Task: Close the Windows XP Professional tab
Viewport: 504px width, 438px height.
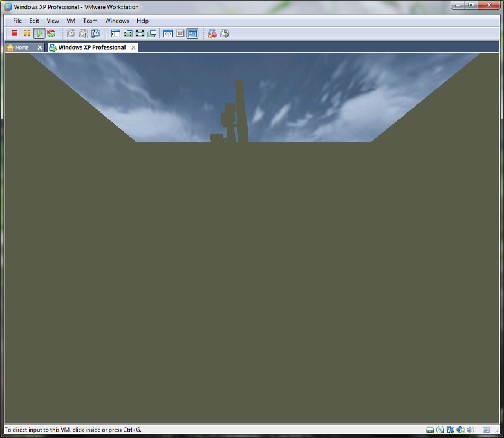Action: [133, 48]
